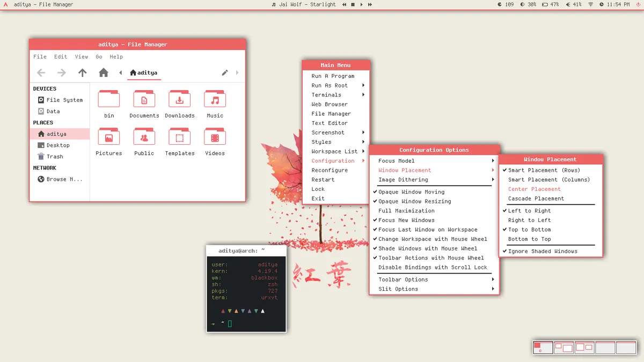The height and width of the screenshot is (362, 644).
Task: Open the Music folder icon
Action: point(215,100)
